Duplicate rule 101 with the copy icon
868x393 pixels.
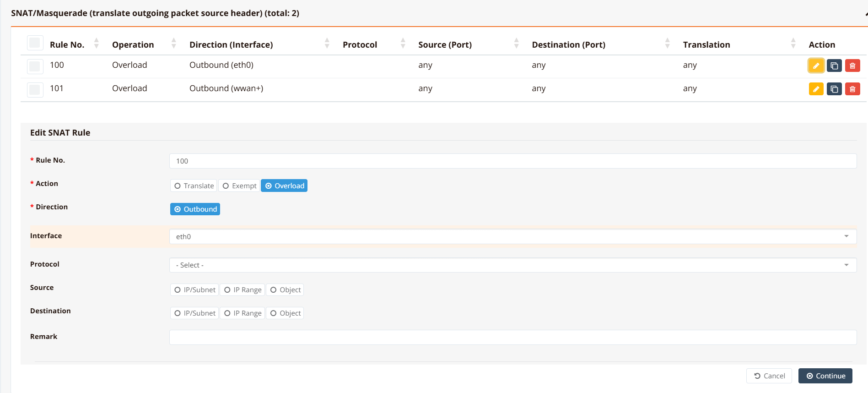tap(834, 89)
